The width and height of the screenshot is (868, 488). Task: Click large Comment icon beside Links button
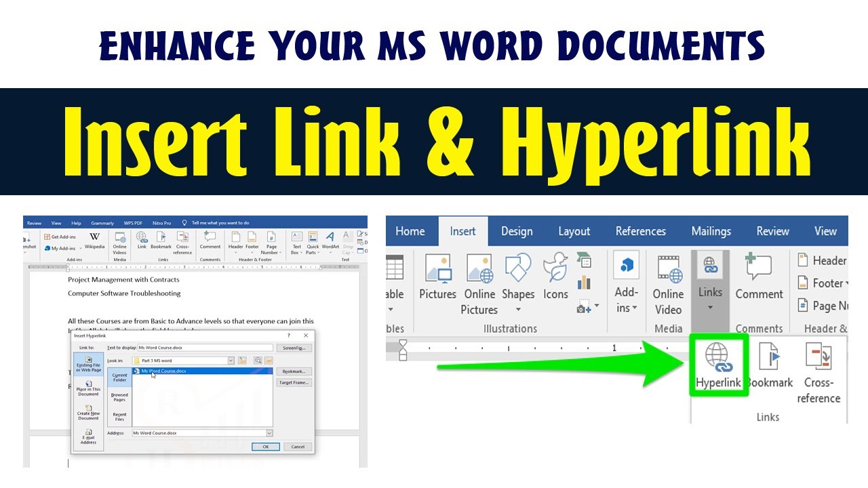pyautogui.click(x=759, y=277)
